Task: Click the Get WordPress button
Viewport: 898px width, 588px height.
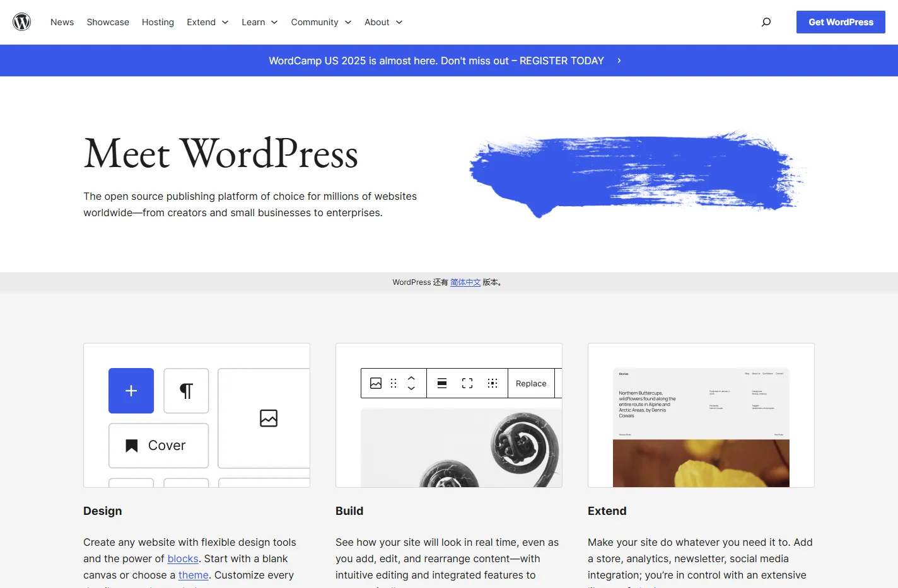Action: click(x=841, y=22)
